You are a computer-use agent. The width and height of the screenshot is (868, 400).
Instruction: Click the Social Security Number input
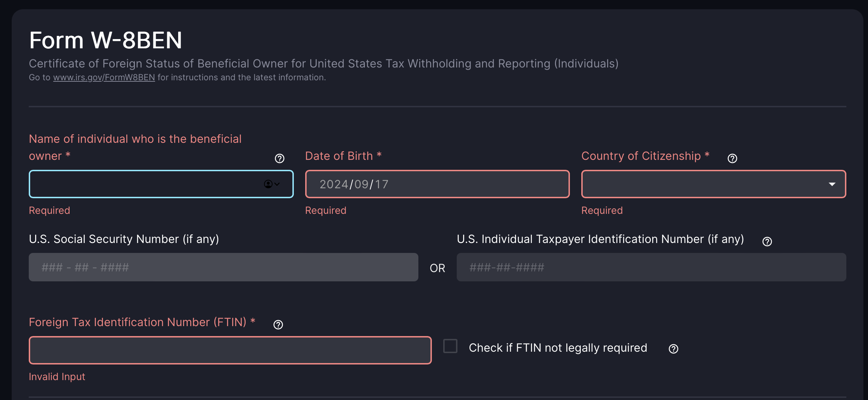(x=223, y=267)
